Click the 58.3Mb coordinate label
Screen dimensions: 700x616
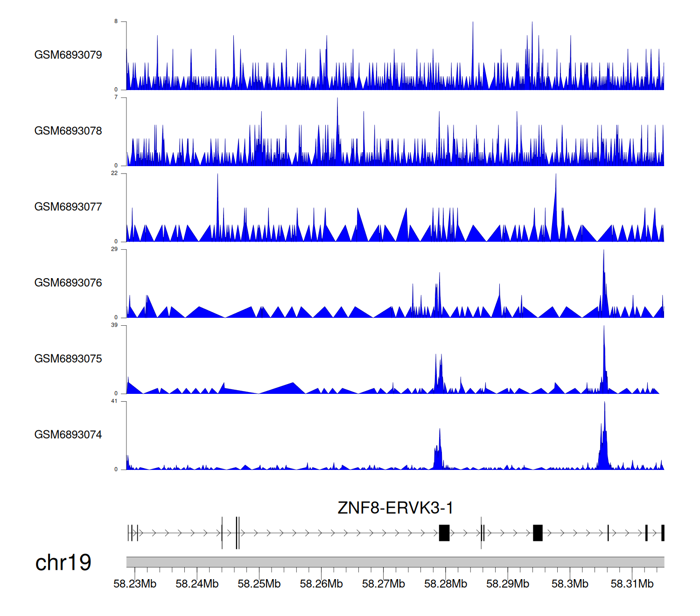[x=570, y=584]
